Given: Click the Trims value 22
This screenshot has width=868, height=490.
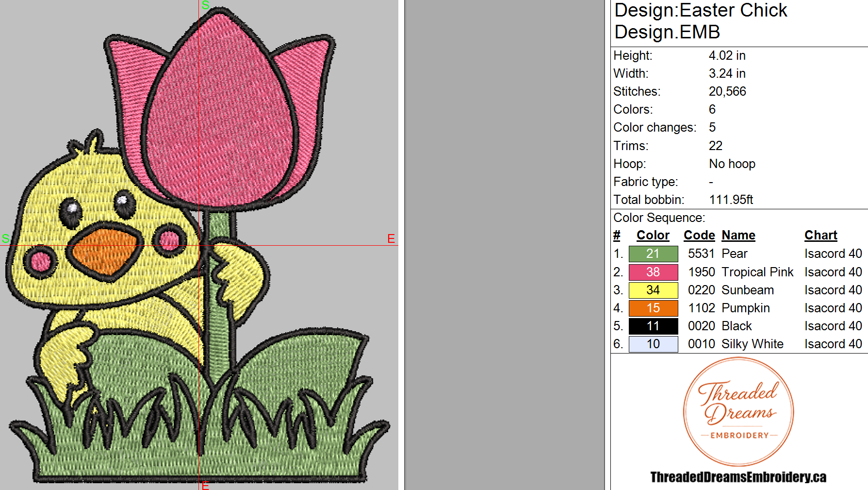Looking at the screenshot, I should (x=716, y=146).
